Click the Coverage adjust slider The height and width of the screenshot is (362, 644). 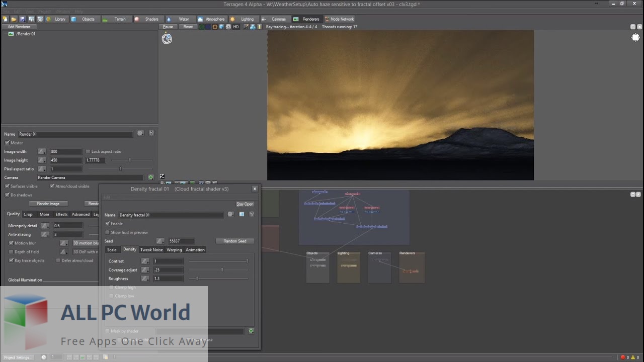tap(218, 270)
